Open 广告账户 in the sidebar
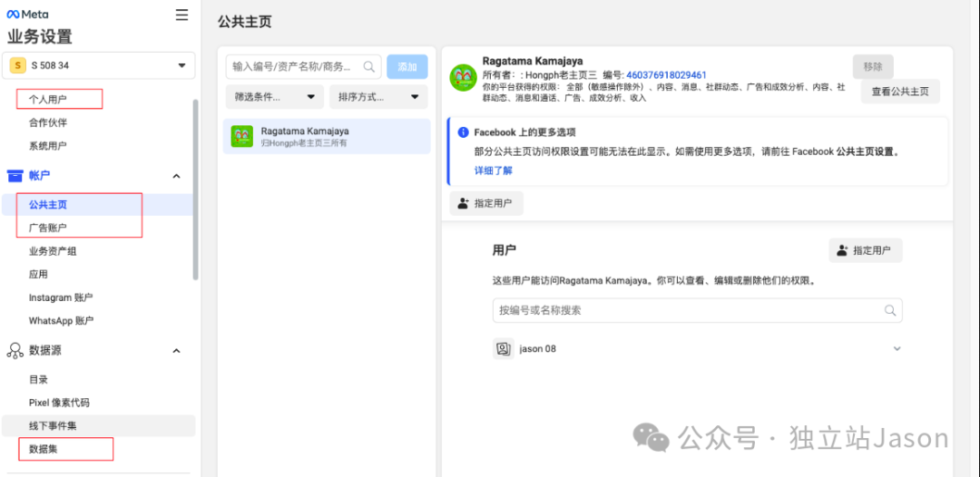980x477 pixels. 47,228
